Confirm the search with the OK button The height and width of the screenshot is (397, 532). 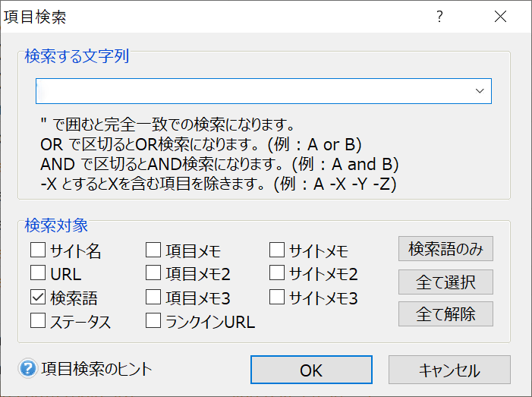tap(311, 370)
